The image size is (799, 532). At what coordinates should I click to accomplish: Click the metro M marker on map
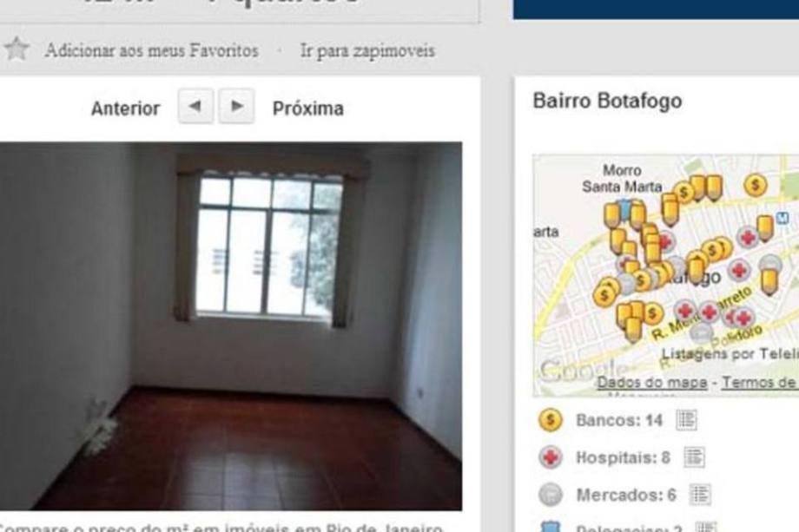tap(782, 219)
